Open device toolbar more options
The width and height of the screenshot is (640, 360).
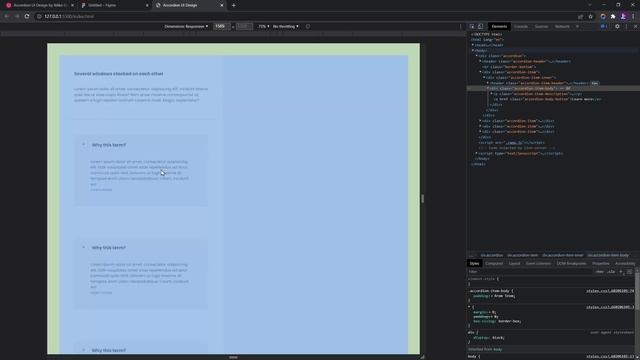461,26
